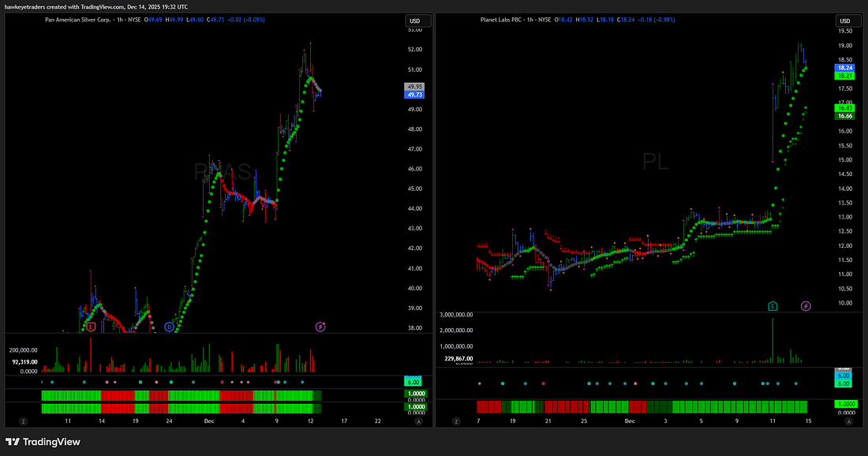Click the +0.02 (+0.05%) change on PAAS header
Screen dimensions: 868x456
pyautogui.click(x=246, y=20)
